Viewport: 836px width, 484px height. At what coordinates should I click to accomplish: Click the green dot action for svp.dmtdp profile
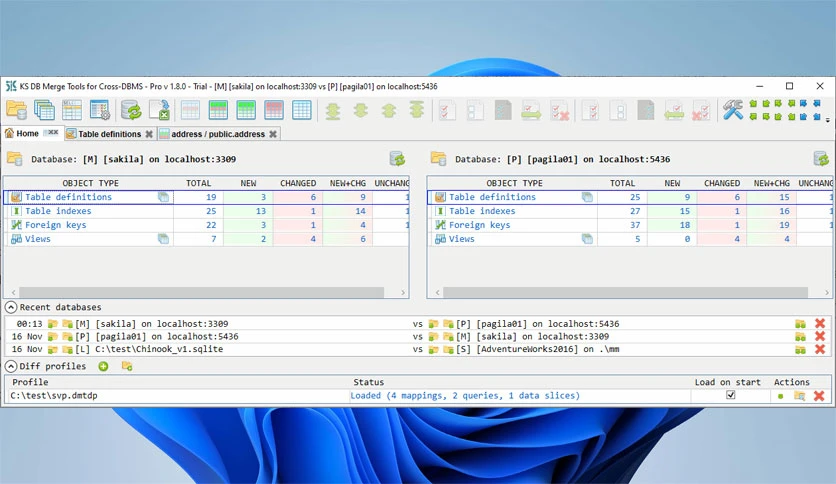pos(781,396)
